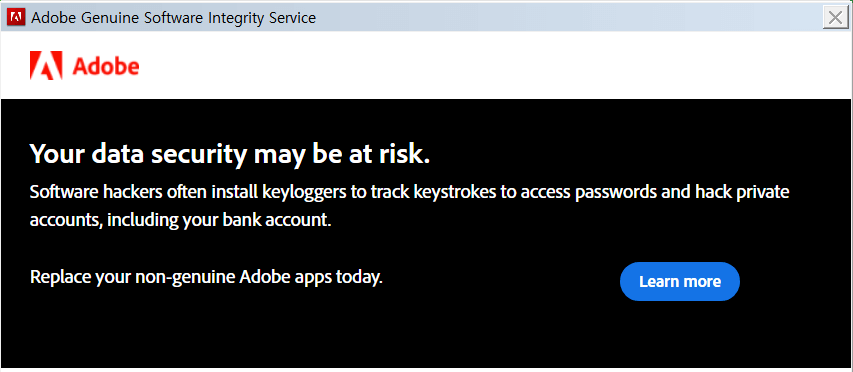Image resolution: width=853 pixels, height=372 pixels.
Task: Click the Learn more button
Action: pyautogui.click(x=679, y=281)
